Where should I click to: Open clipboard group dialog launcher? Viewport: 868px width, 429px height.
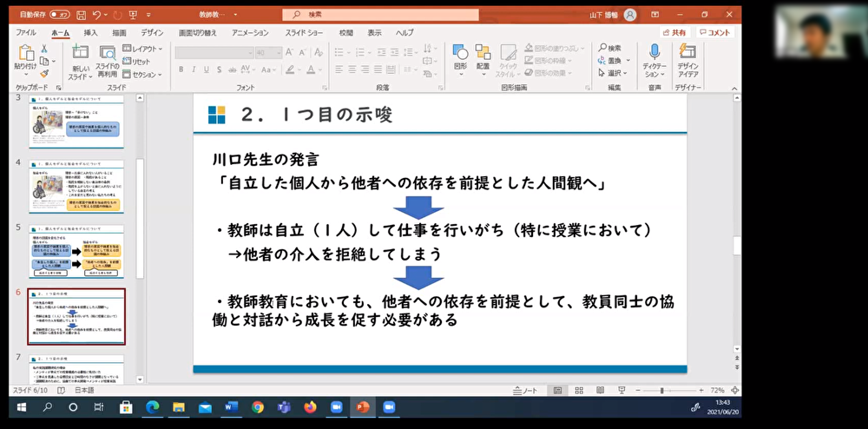58,88
